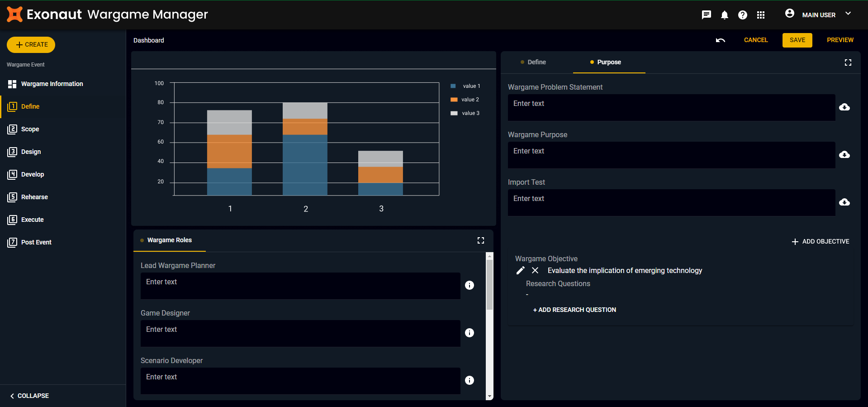Click the Wargame Roles scrollbar down arrow
Screen dimensions: 868x407
(489, 397)
